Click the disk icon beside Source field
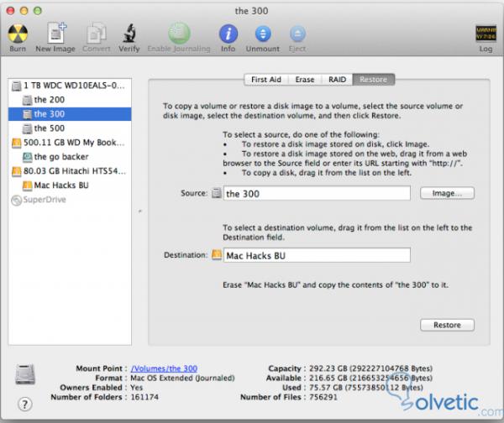Viewport: 504px width, 423px height. 217,193
